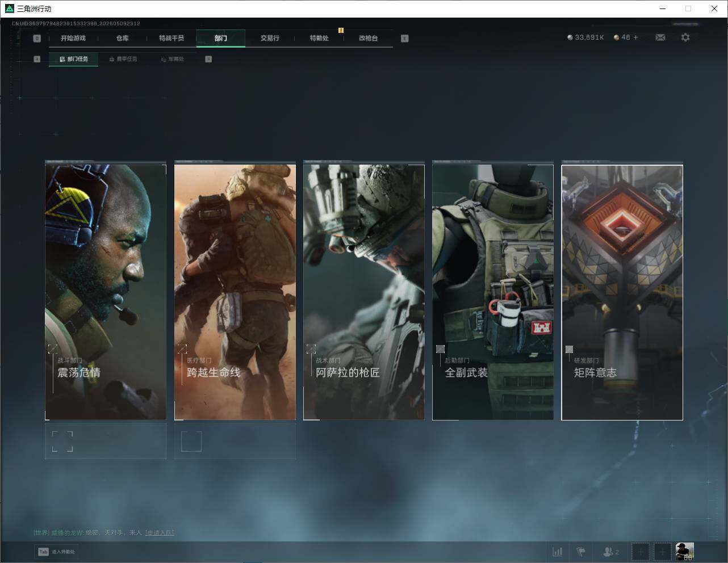Open the 矩阵意志 research department card
The width and height of the screenshot is (728, 563).
coord(622,292)
